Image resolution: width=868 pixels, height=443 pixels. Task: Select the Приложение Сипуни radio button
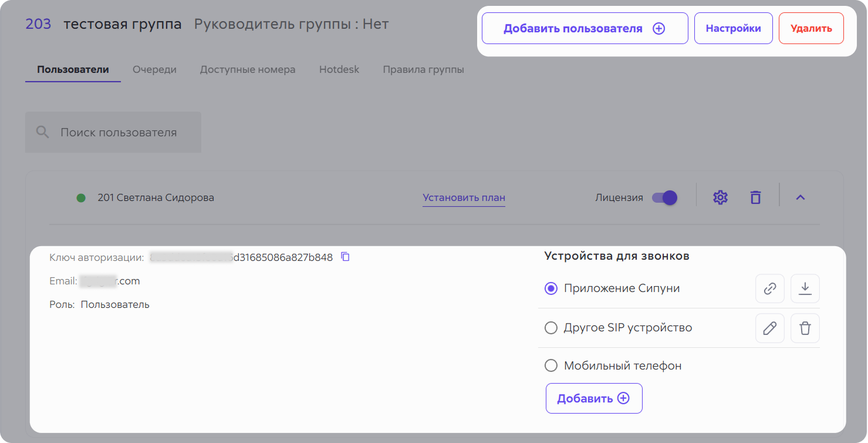(x=550, y=288)
